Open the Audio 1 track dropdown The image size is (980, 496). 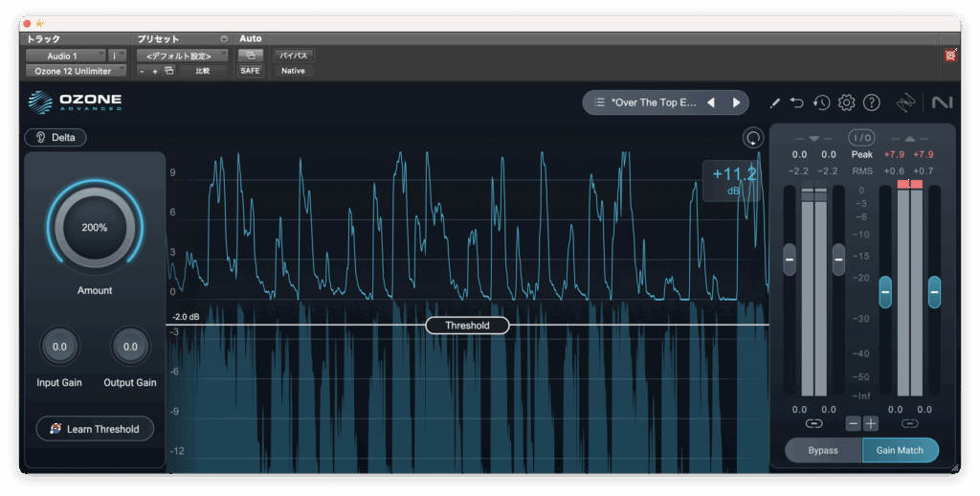click(65, 56)
